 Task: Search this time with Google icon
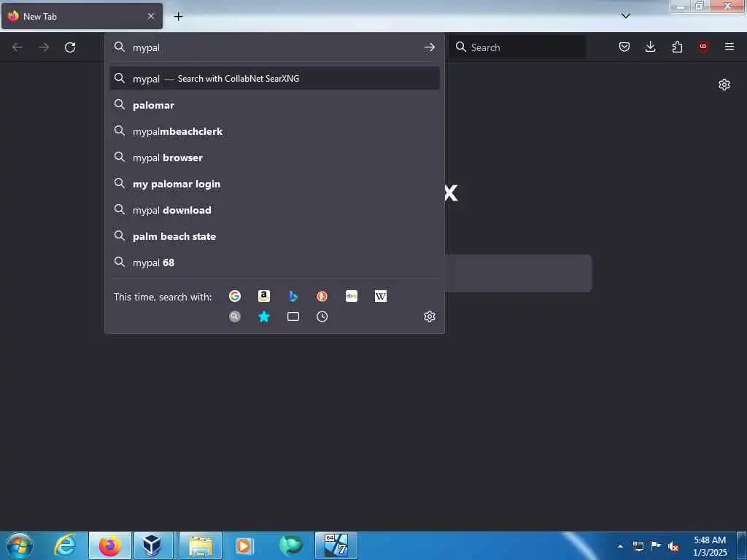(235, 296)
